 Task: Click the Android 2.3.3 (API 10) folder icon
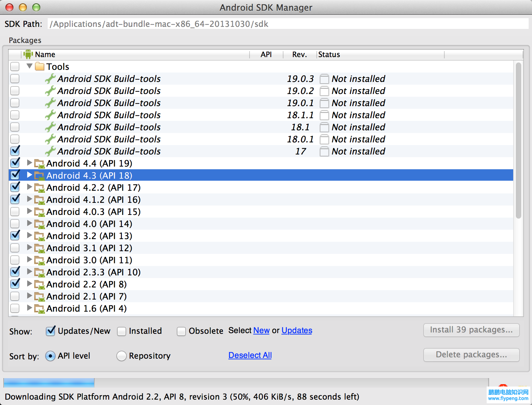point(40,272)
